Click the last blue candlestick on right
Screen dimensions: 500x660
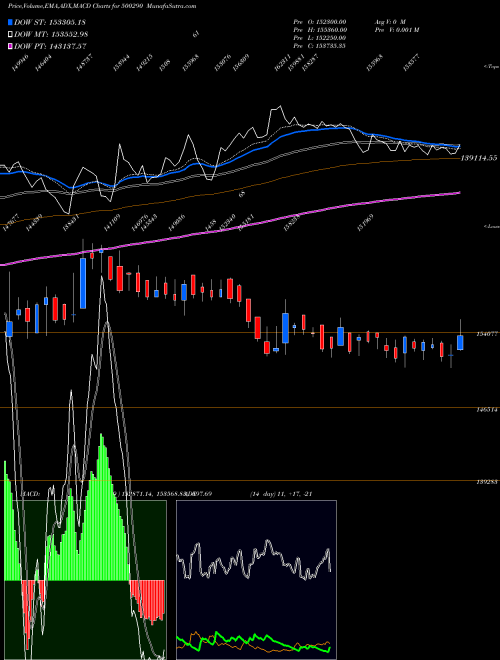460,343
